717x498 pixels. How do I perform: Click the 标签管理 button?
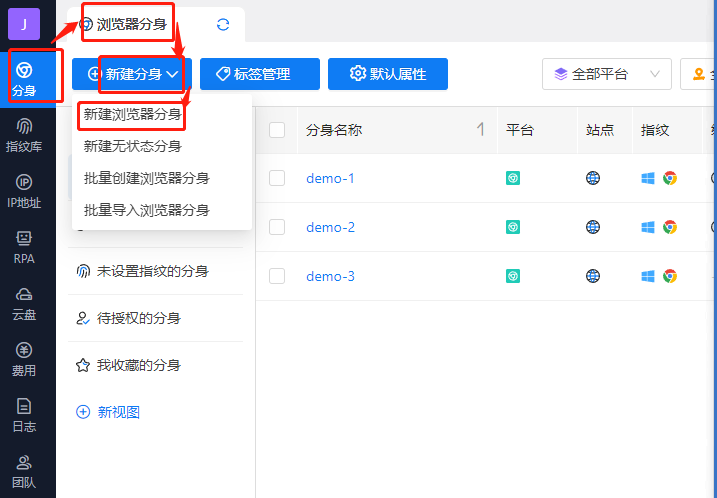260,74
